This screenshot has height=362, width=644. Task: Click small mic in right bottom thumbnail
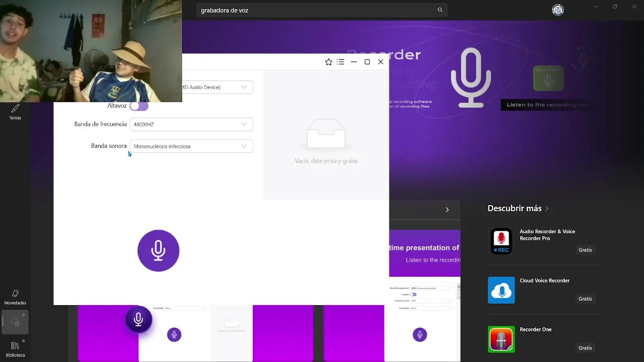coord(420,335)
